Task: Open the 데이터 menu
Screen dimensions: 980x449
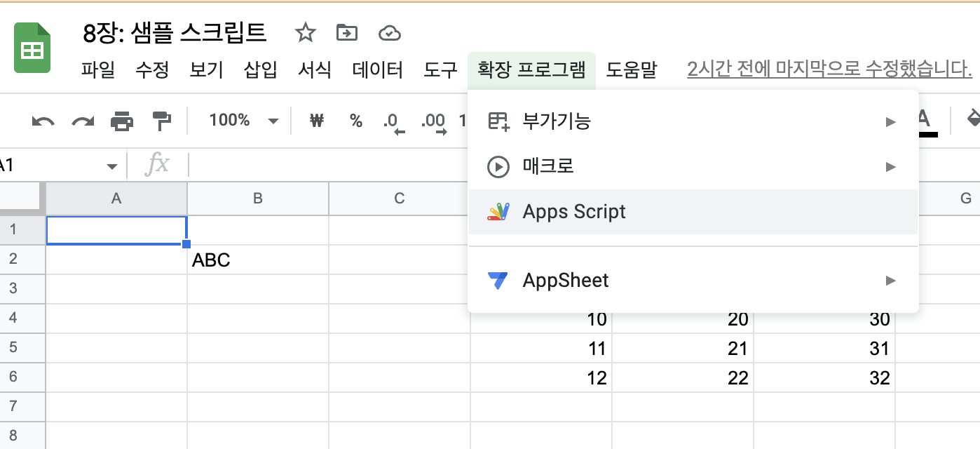Action: pyautogui.click(x=378, y=70)
